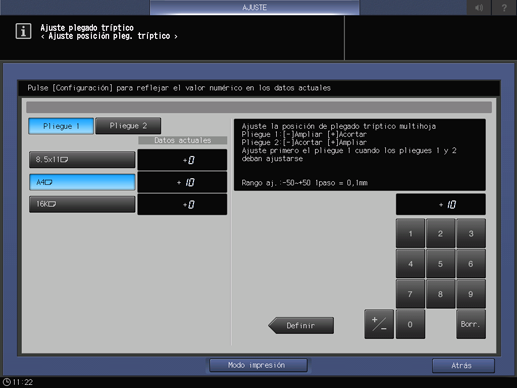This screenshot has width=517, height=388.
Task: Open the help question mark icon
Action: coord(504,7)
